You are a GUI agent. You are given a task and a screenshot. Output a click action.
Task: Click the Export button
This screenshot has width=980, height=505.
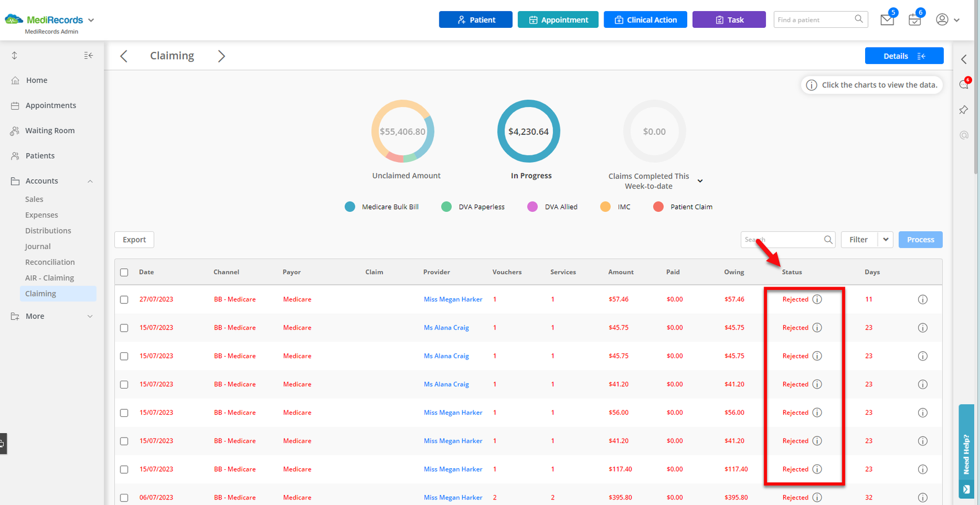point(134,240)
